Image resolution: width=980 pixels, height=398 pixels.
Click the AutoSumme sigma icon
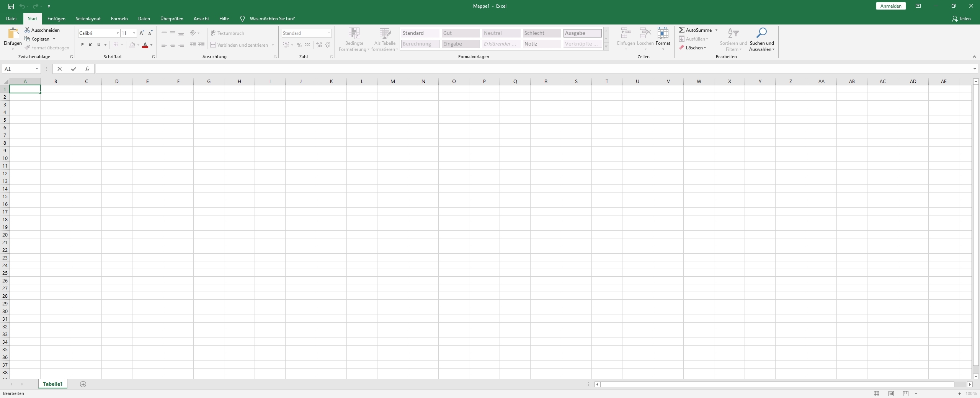(x=681, y=30)
